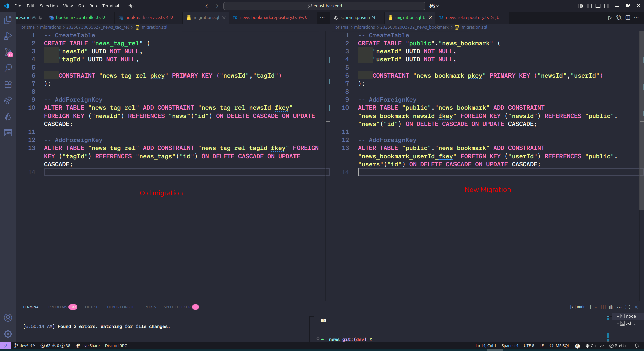Open Copilot dropdown chevron in title bar
Screen dimensions: 644x351
click(x=437, y=6)
